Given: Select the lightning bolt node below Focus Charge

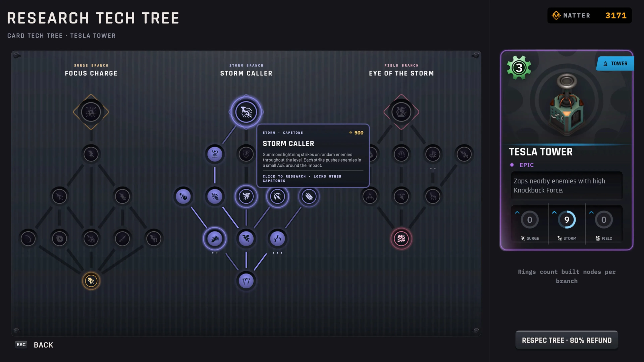Looking at the screenshot, I should pos(91,154).
